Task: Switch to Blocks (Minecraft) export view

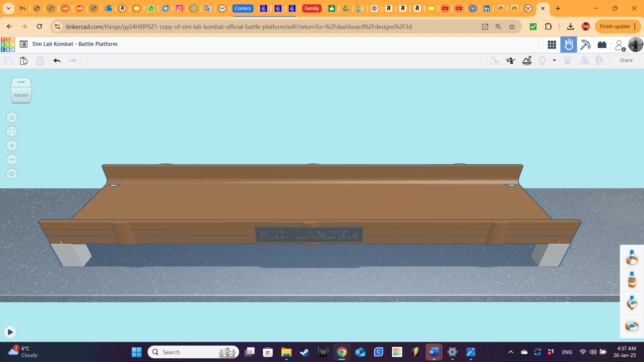Action: [x=585, y=44]
